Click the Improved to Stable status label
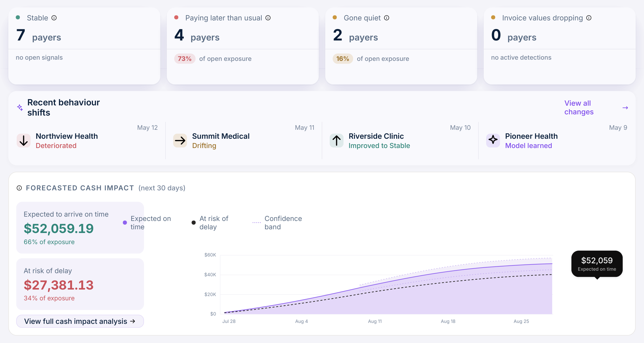This screenshot has height=343, width=644. pos(379,146)
